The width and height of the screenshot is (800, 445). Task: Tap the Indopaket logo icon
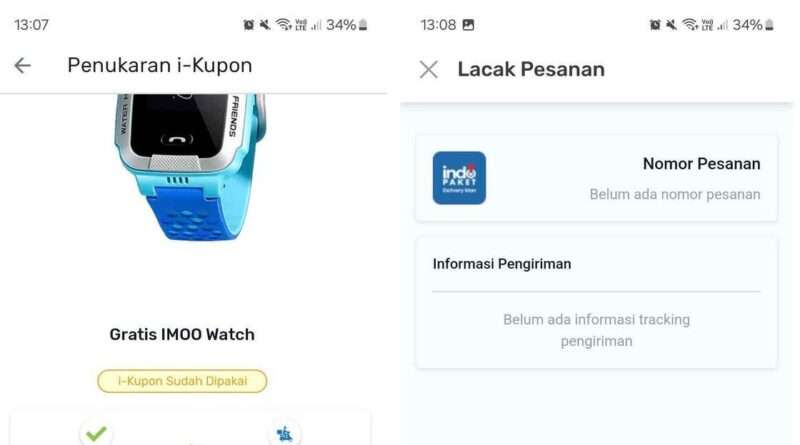(x=459, y=178)
